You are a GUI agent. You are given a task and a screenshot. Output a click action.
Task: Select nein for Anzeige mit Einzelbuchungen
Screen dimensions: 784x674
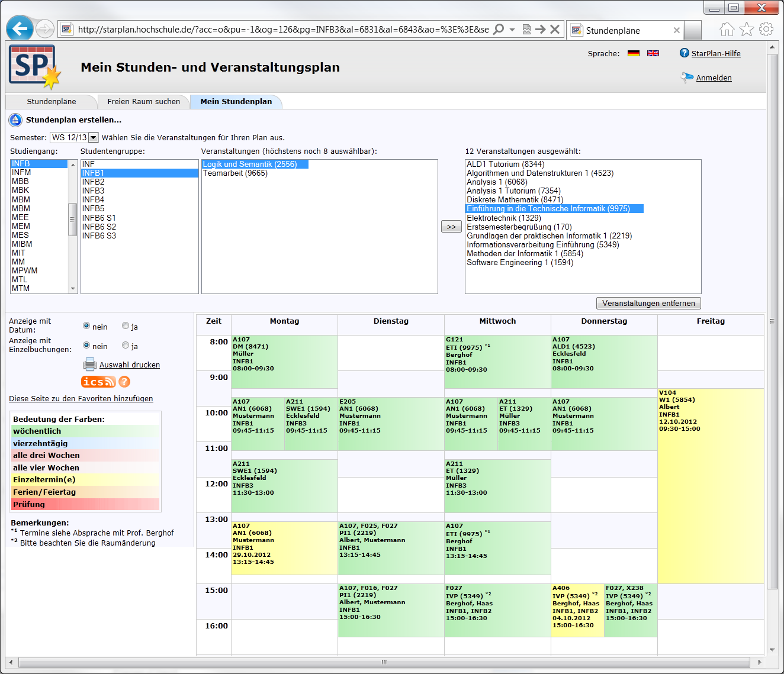point(86,345)
